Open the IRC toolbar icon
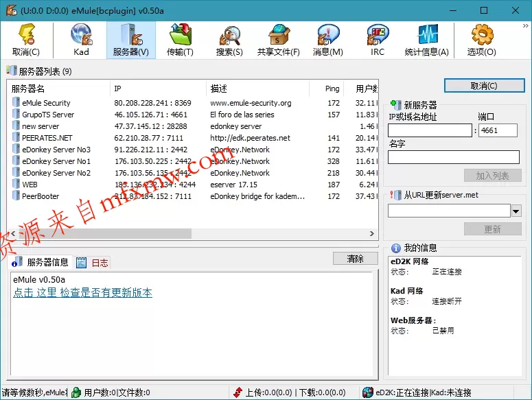Image resolution: width=532 pixels, height=400 pixels. [x=378, y=34]
